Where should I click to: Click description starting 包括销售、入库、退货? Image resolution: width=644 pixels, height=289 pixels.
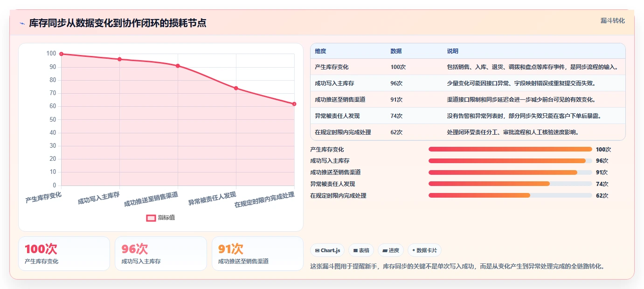(x=533, y=67)
